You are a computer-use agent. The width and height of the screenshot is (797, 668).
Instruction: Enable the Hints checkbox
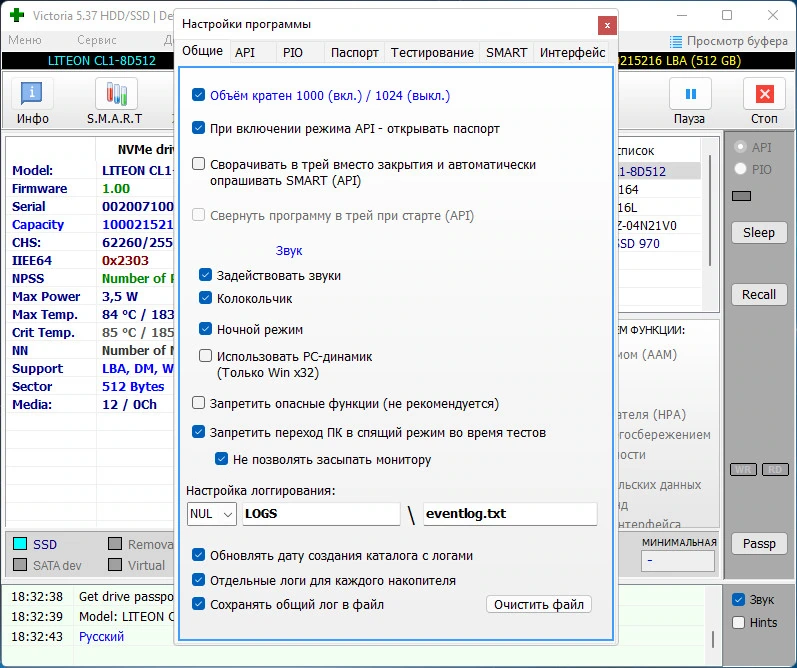739,622
